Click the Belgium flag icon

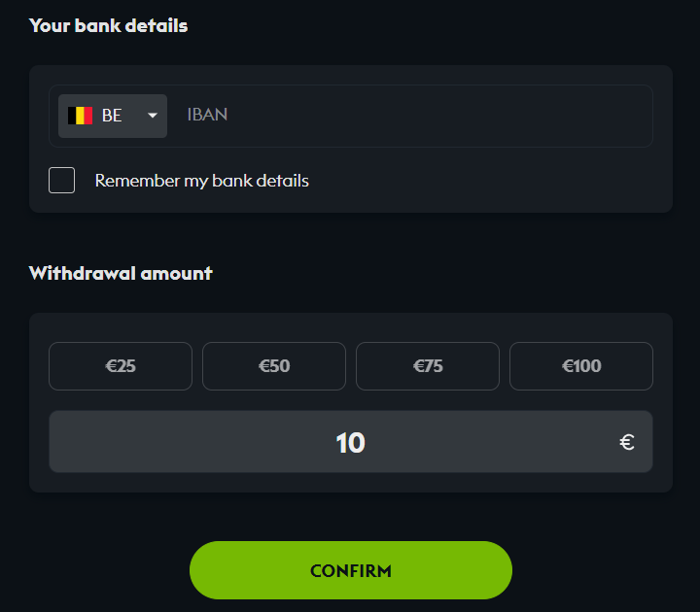[x=81, y=116]
